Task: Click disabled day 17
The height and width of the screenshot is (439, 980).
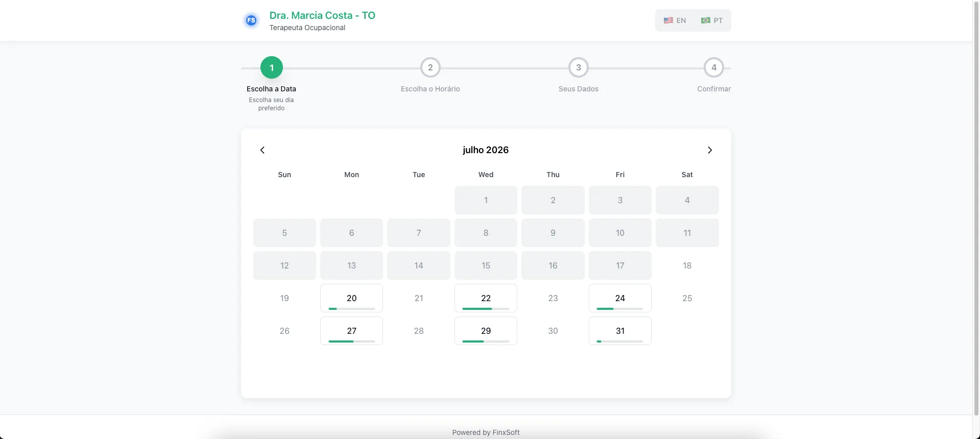Action: [x=620, y=265]
